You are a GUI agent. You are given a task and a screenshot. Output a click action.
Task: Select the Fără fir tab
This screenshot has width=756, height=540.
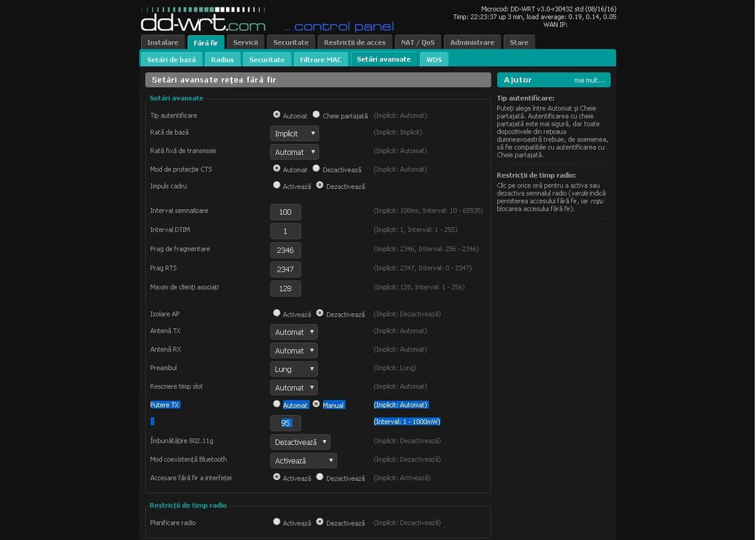coord(206,43)
